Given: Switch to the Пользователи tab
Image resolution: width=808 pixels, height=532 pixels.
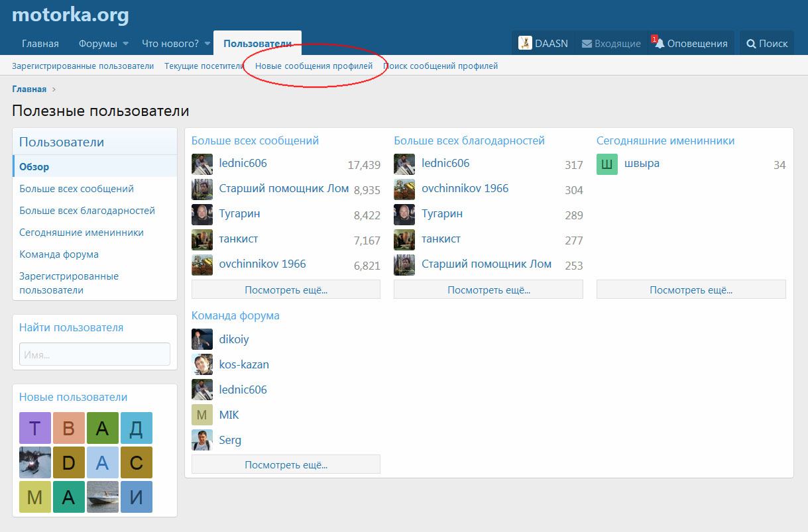Looking at the screenshot, I should coord(257,44).
